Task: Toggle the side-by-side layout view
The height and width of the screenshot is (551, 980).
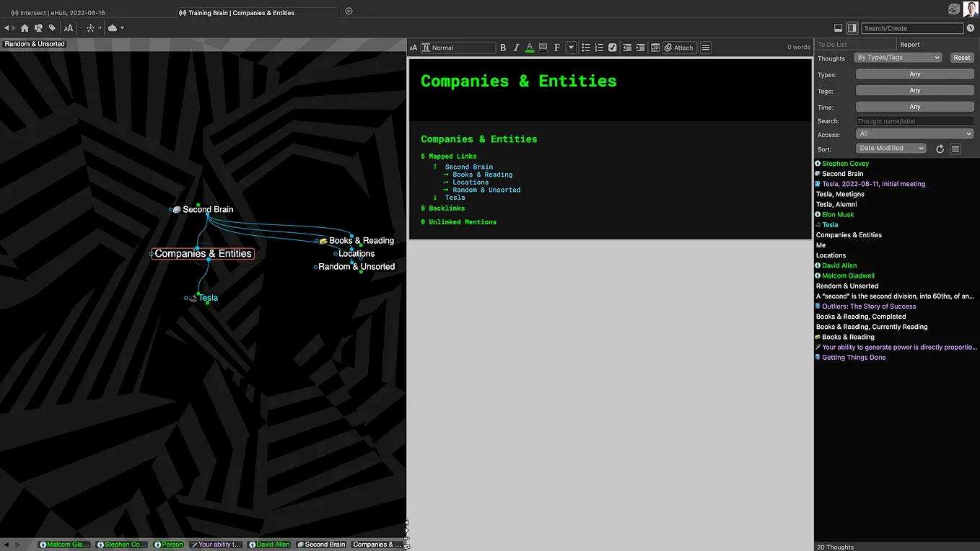Action: [x=852, y=28]
